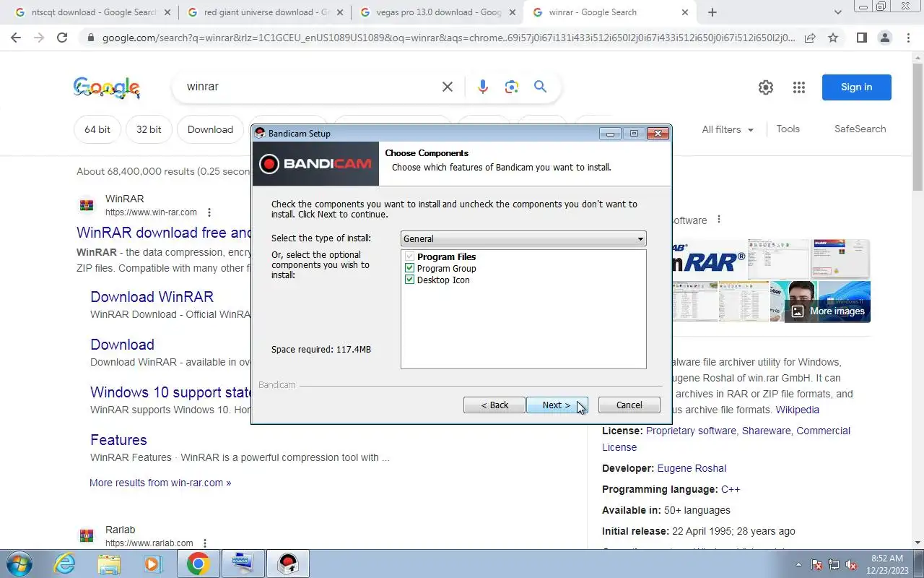Open the Windows 10 support sitelink
The height and width of the screenshot is (578, 924).
[x=170, y=392]
